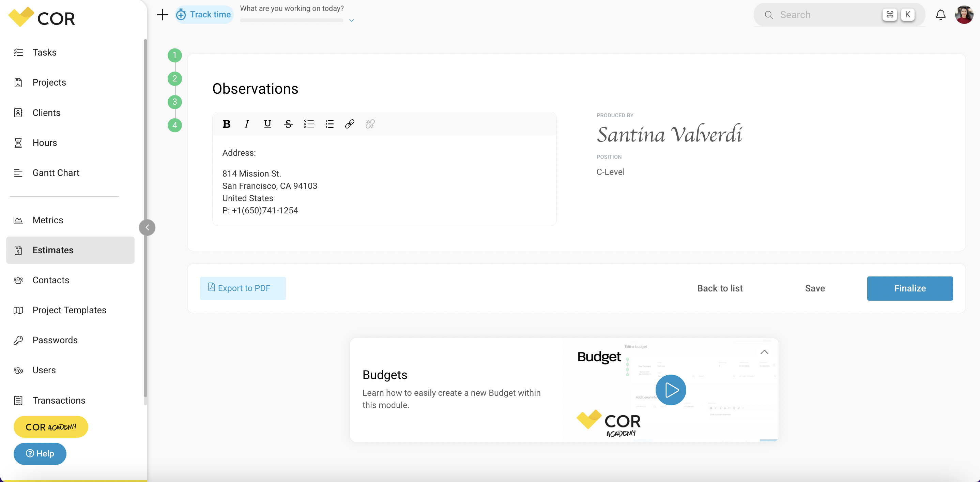980x482 pixels.
Task: Go to COR home via logo
Action: tap(42, 17)
